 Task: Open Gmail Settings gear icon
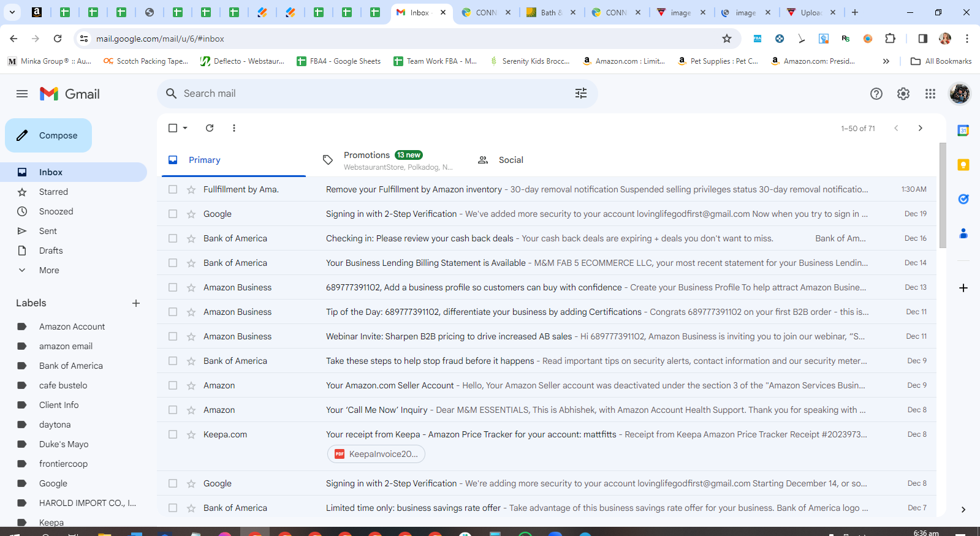(903, 94)
